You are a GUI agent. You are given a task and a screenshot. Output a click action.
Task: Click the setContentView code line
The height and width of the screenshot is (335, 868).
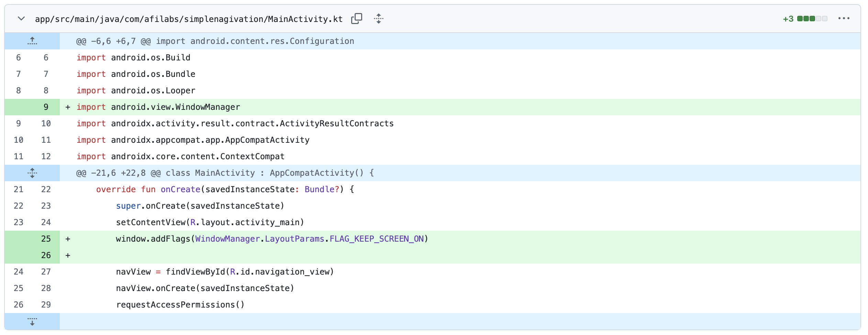(x=210, y=222)
